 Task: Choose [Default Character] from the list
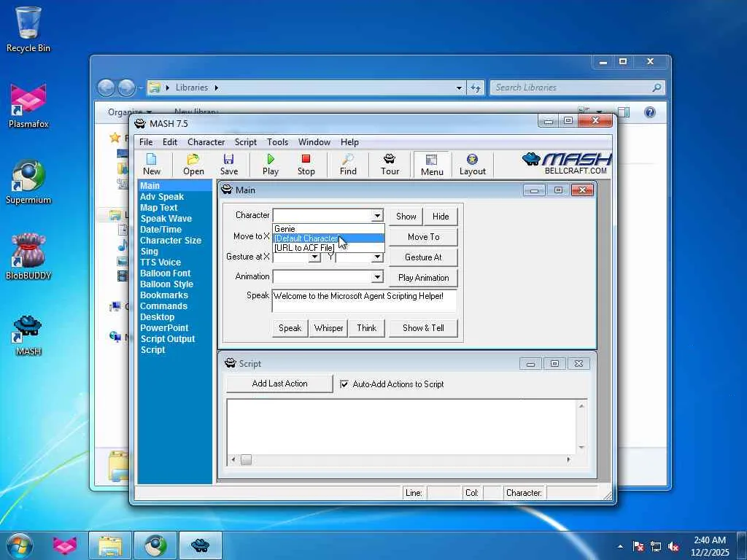coord(328,238)
